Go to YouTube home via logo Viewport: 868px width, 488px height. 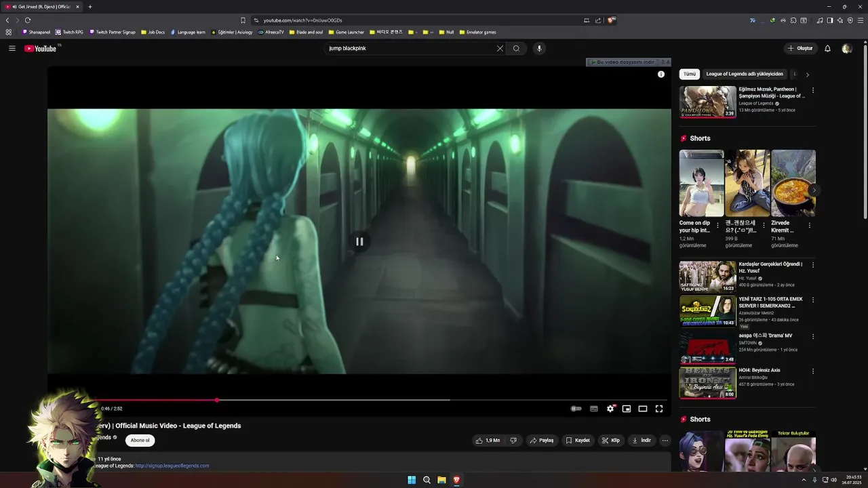(x=42, y=48)
